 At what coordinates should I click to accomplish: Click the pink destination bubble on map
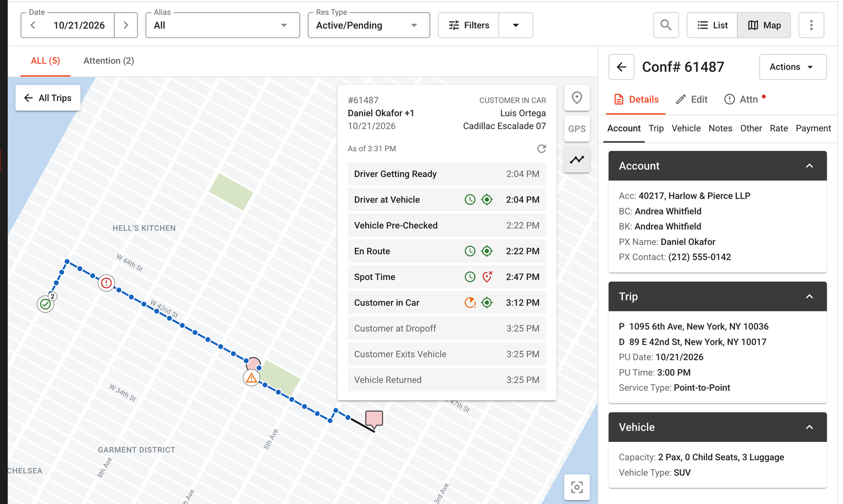click(x=374, y=419)
